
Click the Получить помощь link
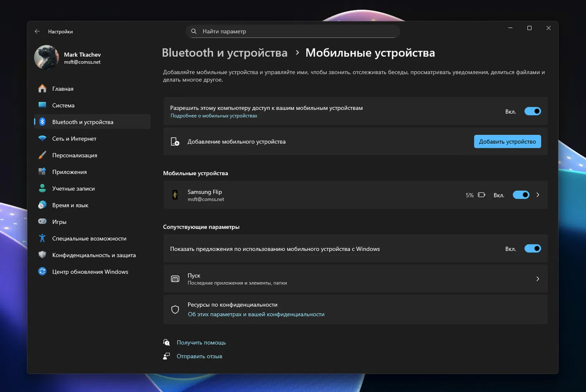click(x=201, y=342)
